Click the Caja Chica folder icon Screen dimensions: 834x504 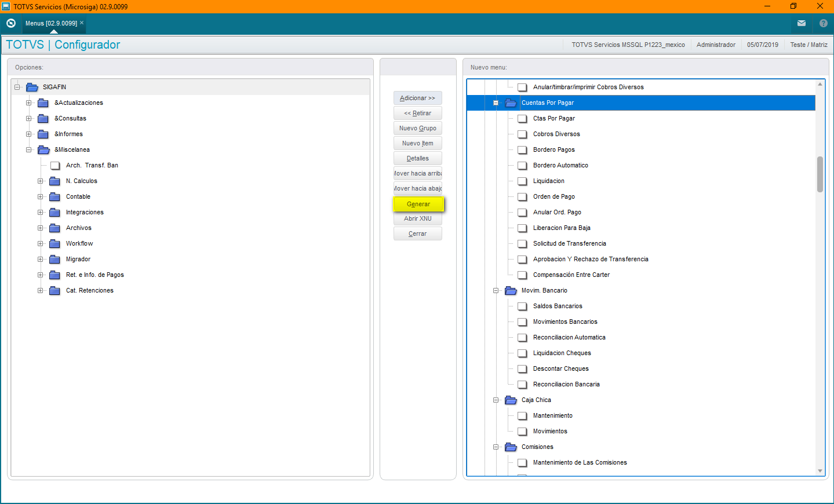(x=511, y=400)
